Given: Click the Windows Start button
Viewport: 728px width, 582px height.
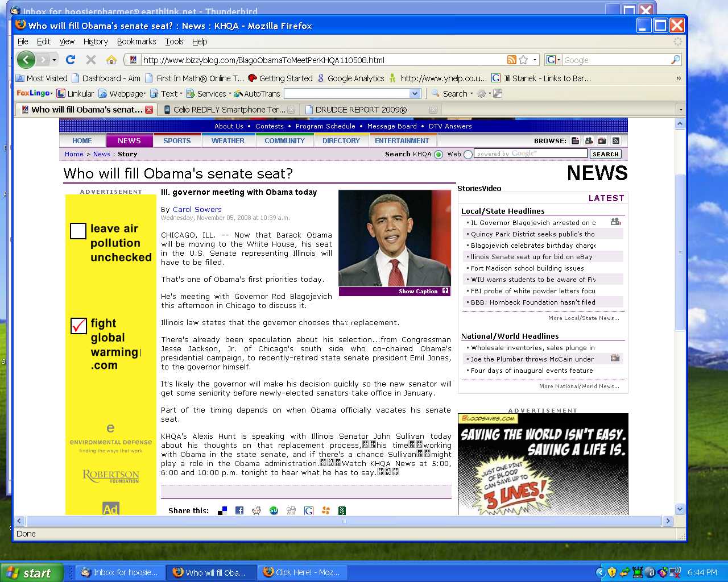Looking at the screenshot, I should [32, 573].
